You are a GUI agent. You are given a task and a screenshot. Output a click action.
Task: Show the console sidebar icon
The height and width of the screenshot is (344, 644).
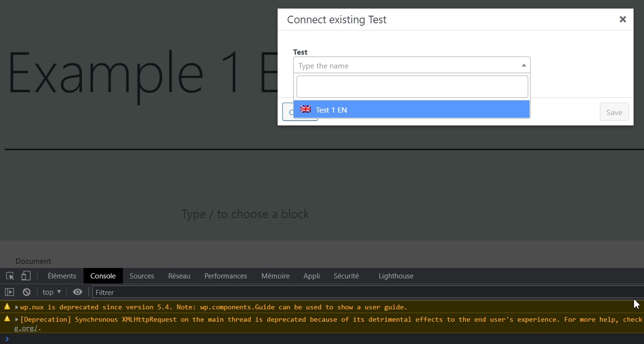coord(9,292)
